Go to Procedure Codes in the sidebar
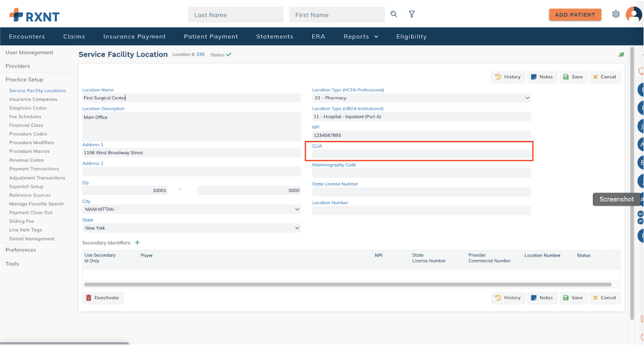The width and height of the screenshot is (644, 345). tap(28, 134)
